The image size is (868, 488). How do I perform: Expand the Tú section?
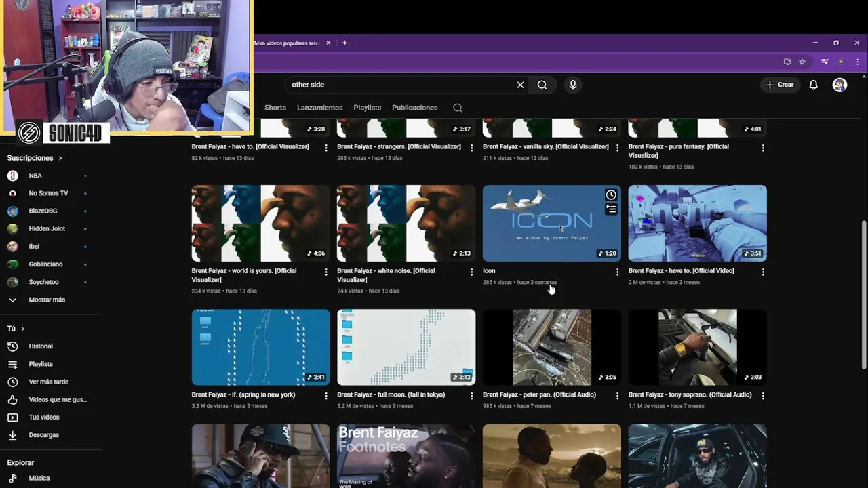[16, 329]
